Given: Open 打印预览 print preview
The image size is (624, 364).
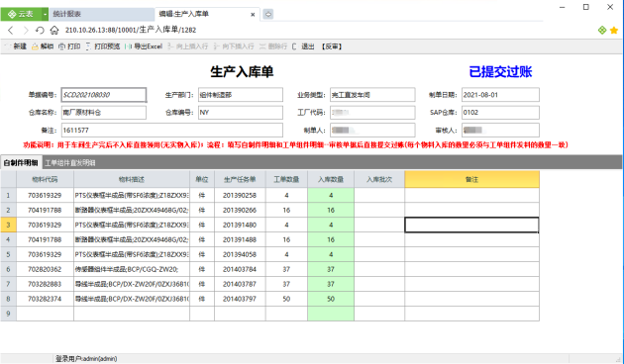Looking at the screenshot, I should 103,46.
